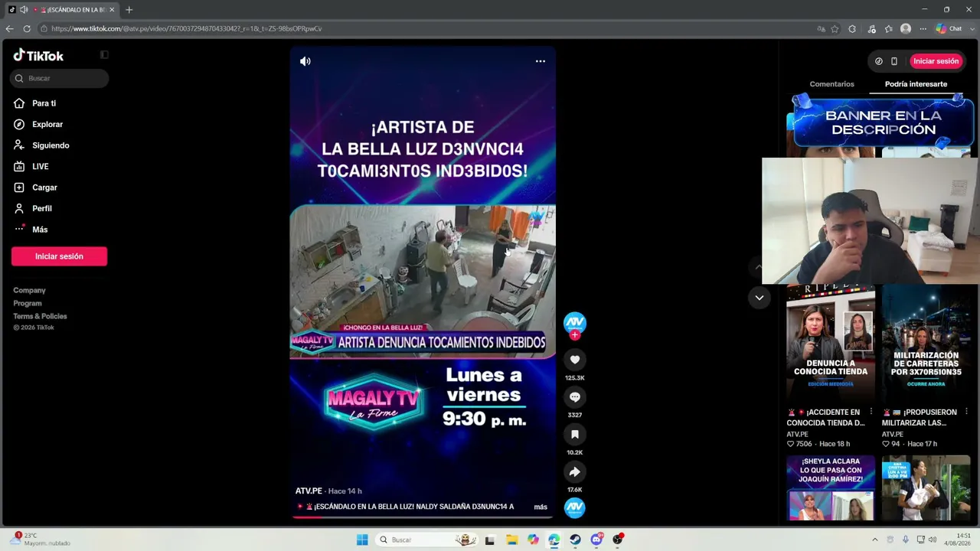980x551 pixels.
Task: Open the "Denuncia a conocida tienda" video thumbnail
Action: point(831,343)
